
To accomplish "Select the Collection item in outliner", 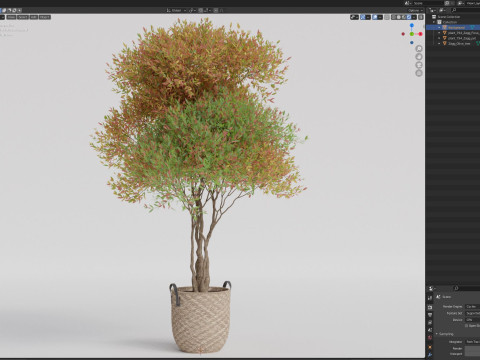I will pos(450,22).
